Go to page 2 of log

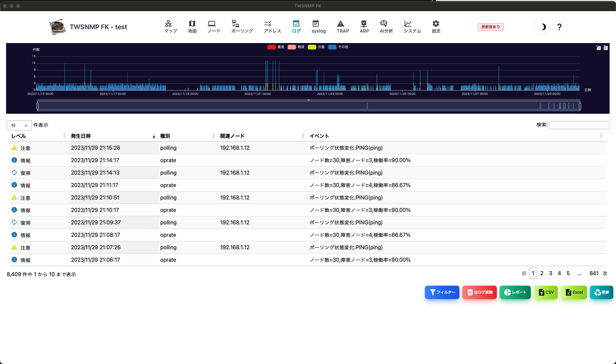click(542, 273)
